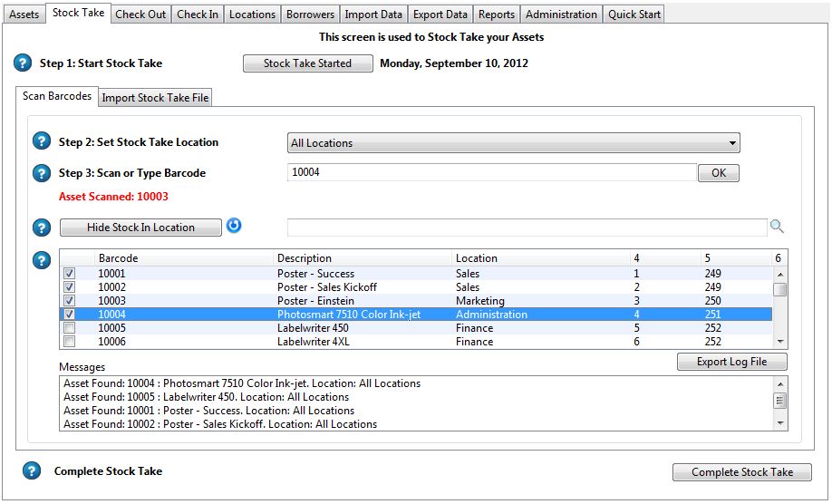
Task: Click help icon for Scan or Type Barcode
Action: point(42,173)
